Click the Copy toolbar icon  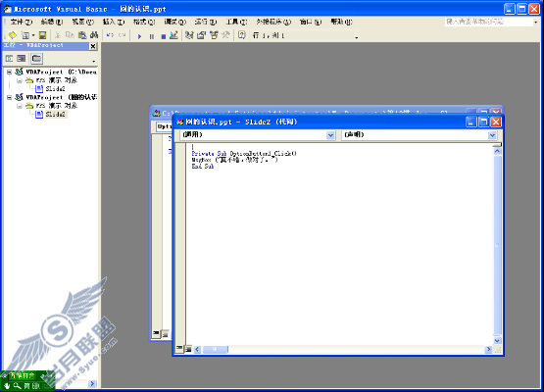pyautogui.click(x=70, y=35)
